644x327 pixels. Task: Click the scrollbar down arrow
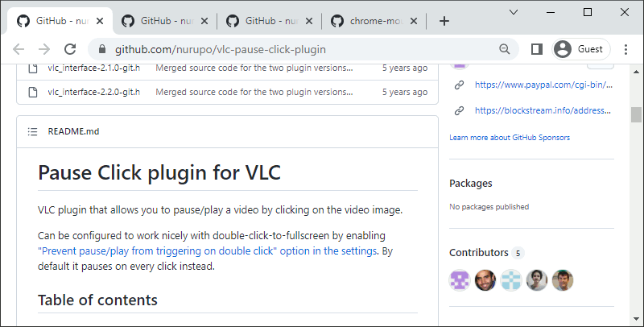click(x=636, y=319)
